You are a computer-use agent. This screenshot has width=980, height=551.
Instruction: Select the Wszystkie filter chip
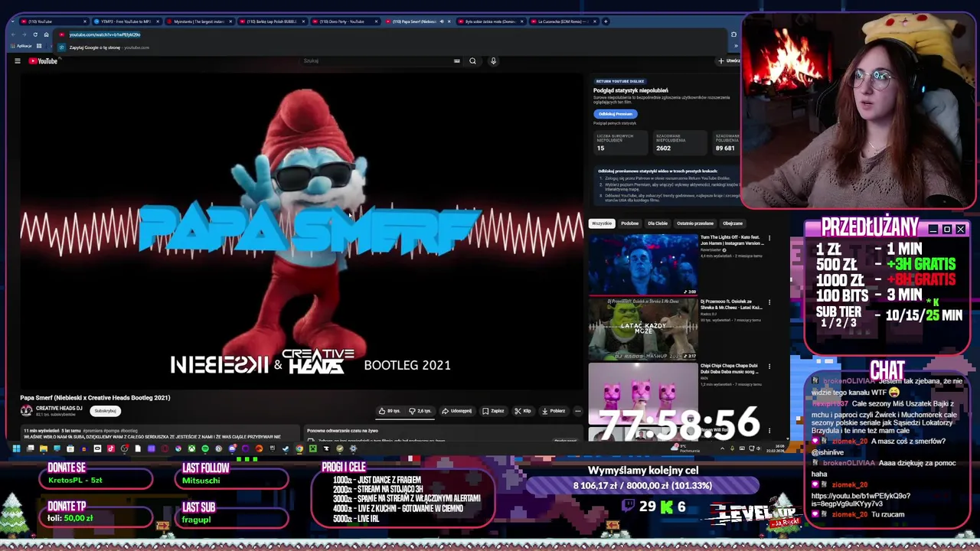click(x=602, y=223)
